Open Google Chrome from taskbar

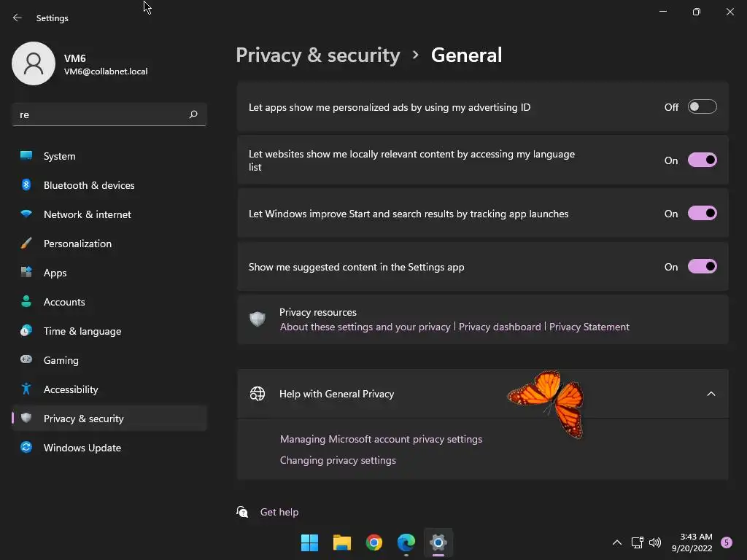tap(374, 542)
